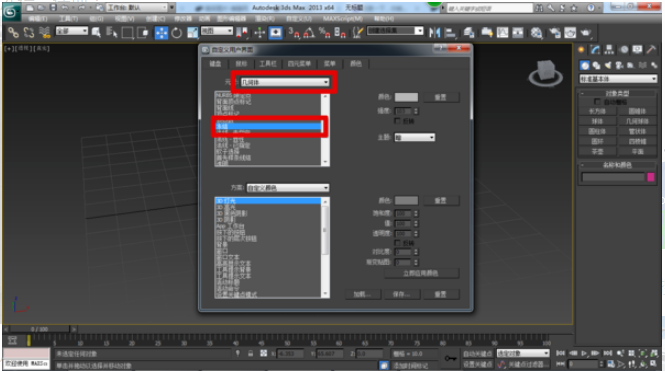665x371 pixels.
Task: Open the named selection sets dropdown
Action: click(395, 31)
